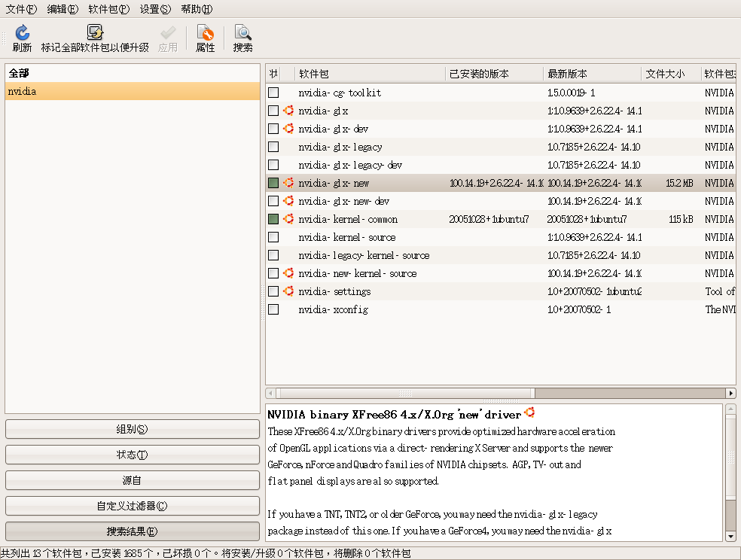
Task: Toggle status checkbox for nvidia-cg-toolkit
Action: [x=273, y=93]
